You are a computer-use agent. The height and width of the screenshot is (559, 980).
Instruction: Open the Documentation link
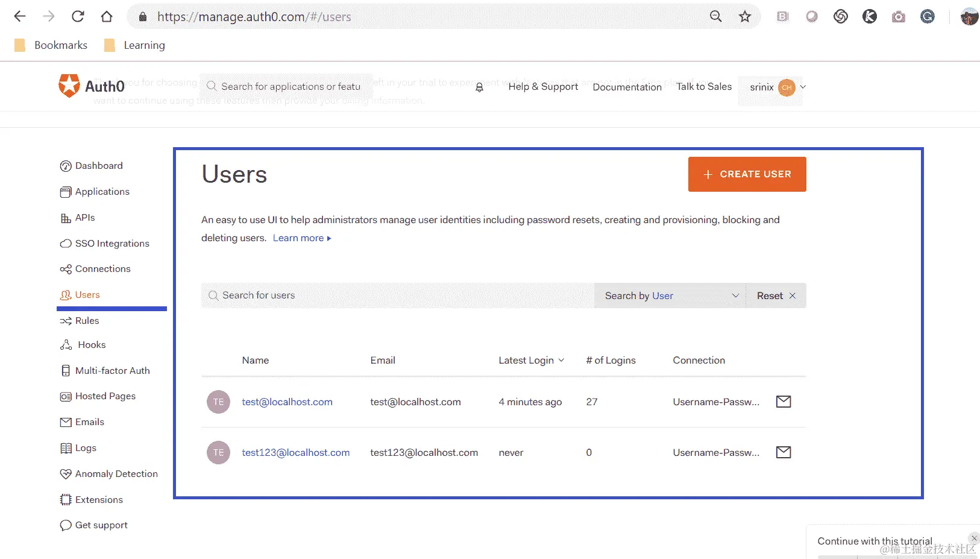click(627, 87)
